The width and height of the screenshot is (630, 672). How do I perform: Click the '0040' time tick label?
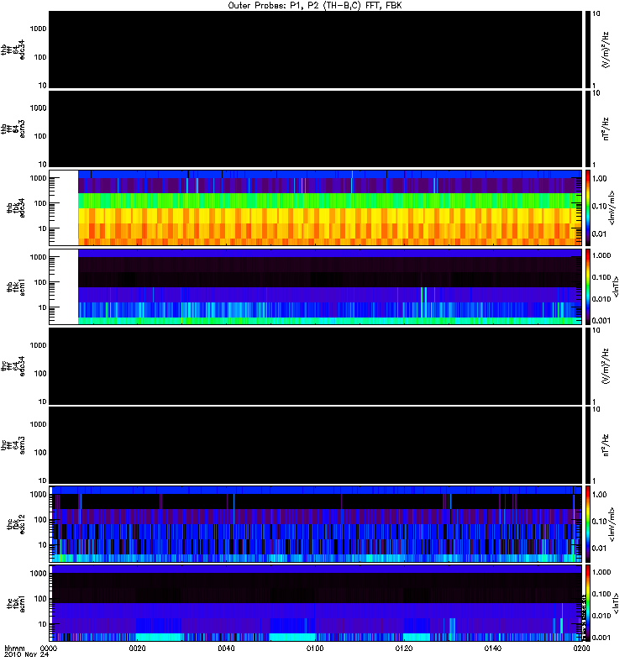226,648
